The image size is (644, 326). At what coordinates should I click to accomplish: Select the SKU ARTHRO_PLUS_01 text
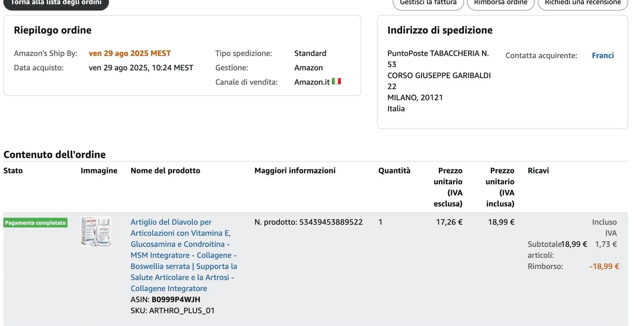[182, 311]
